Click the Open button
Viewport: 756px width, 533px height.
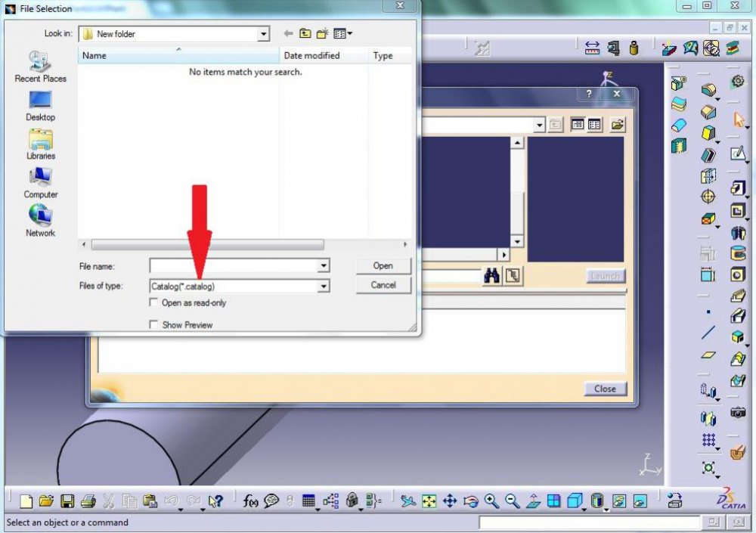pyautogui.click(x=383, y=266)
